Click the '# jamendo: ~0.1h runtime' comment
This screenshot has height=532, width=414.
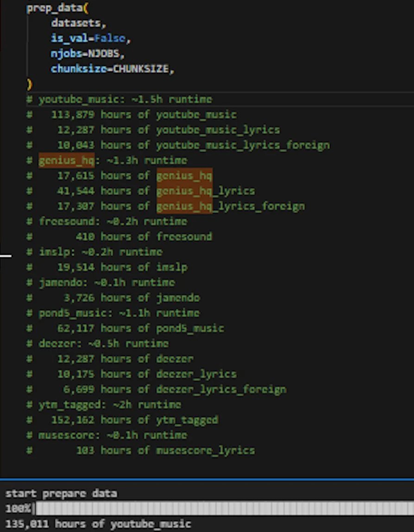[x=100, y=283]
